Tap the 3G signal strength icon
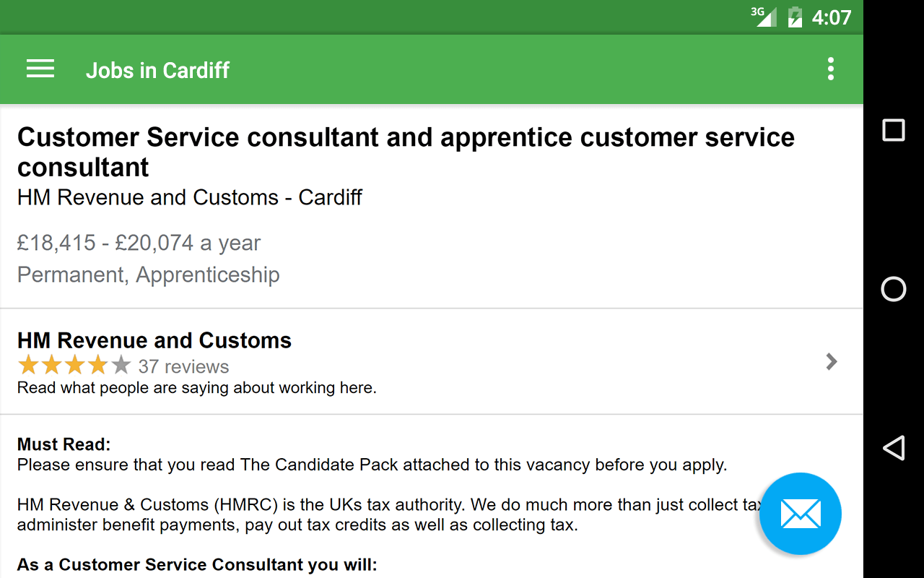924x578 pixels. point(764,16)
